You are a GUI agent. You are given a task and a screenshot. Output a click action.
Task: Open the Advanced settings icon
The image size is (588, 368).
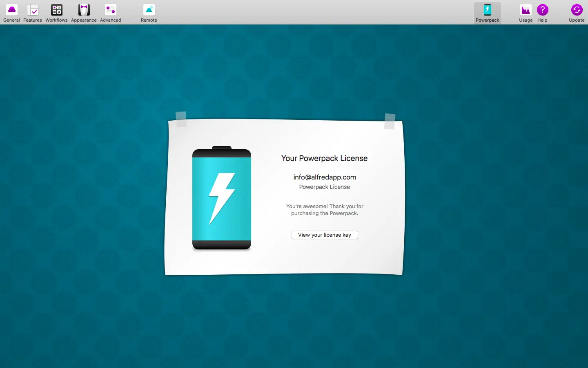pyautogui.click(x=110, y=10)
